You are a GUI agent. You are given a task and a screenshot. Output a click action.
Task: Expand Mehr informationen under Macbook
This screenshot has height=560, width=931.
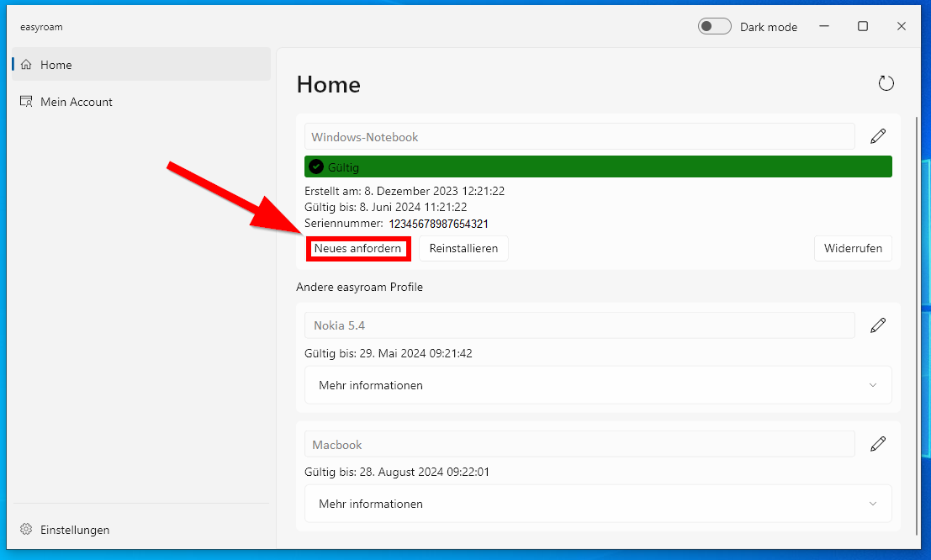tap(598, 504)
